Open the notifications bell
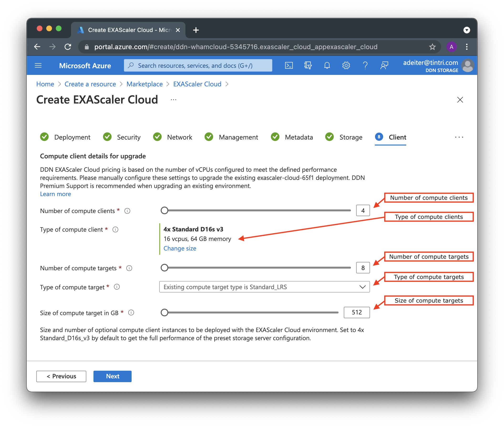This screenshot has width=504, height=427. (327, 66)
